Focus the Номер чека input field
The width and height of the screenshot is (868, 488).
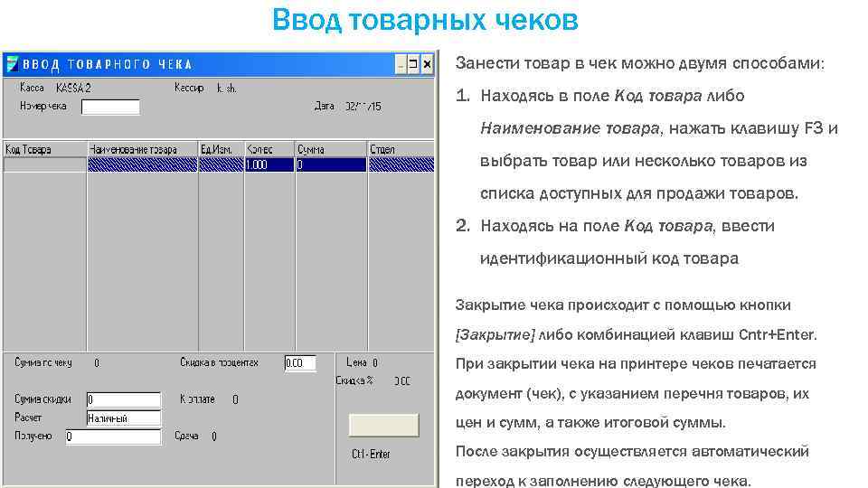tap(110, 107)
